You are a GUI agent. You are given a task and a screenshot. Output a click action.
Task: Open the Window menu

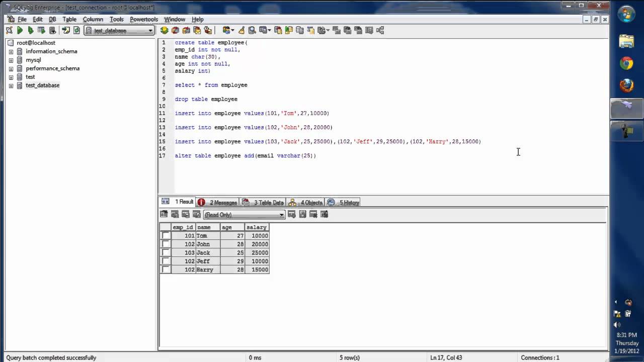tap(175, 19)
